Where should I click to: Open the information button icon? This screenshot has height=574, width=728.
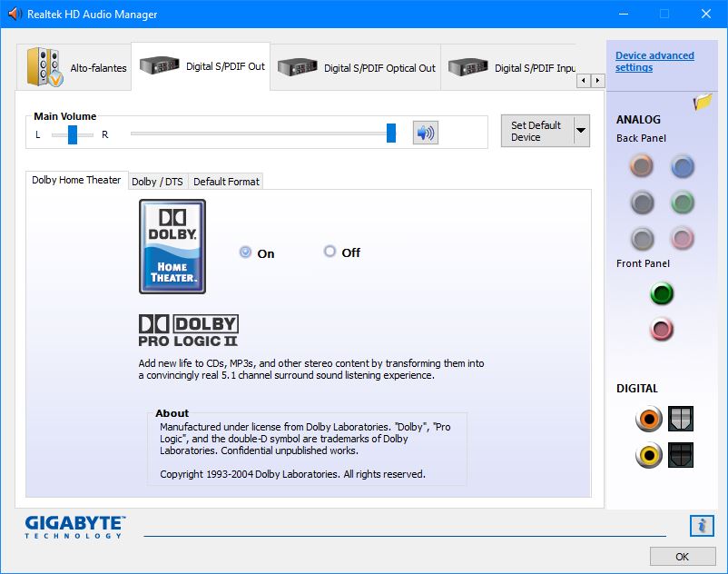[x=702, y=526]
